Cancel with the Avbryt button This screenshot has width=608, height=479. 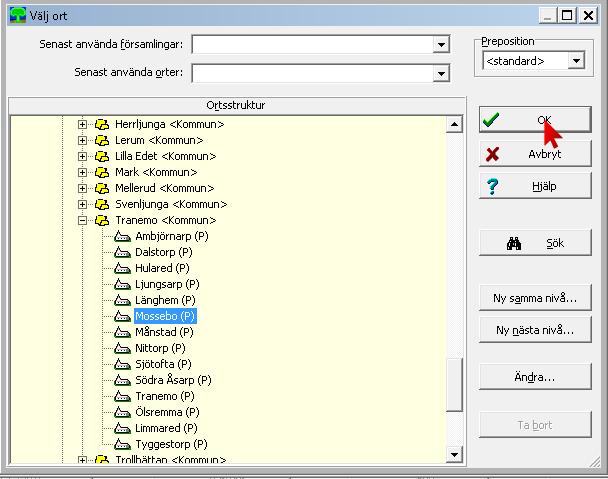point(535,154)
